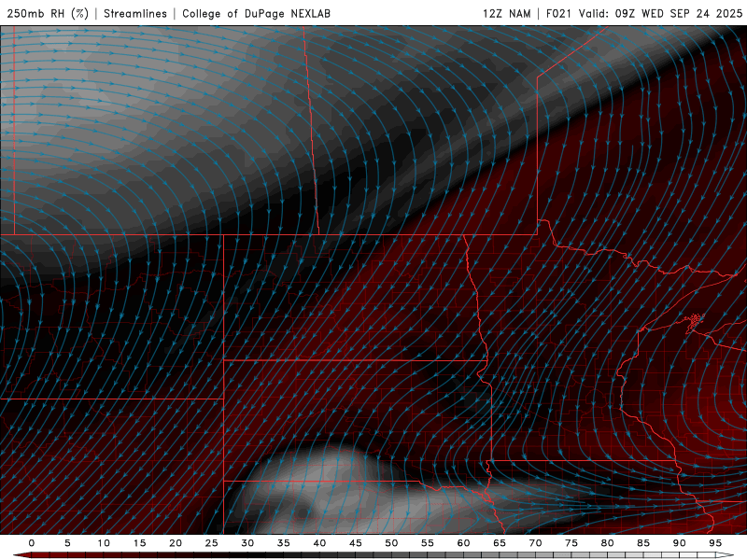Click the 20 value on the color scale
The width and height of the screenshot is (747, 560).
176,543
